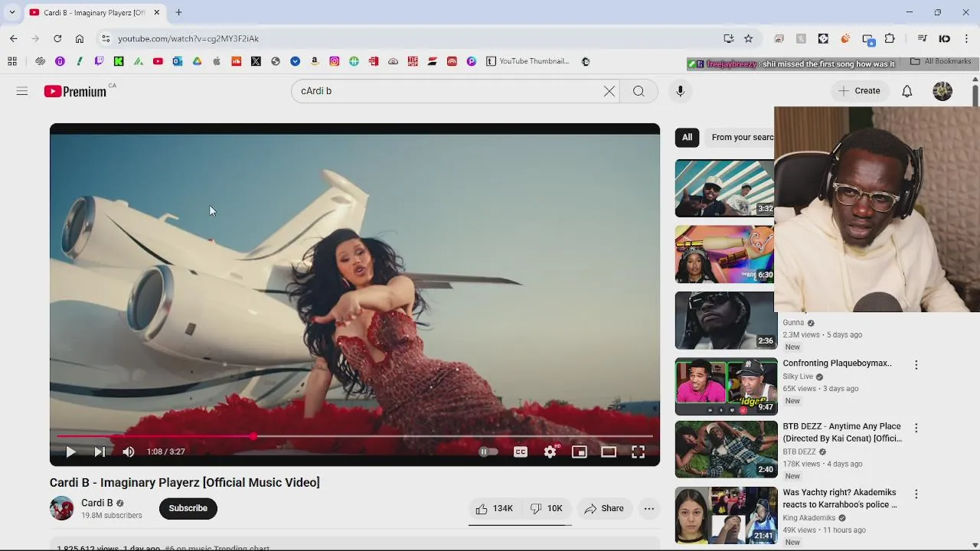The width and height of the screenshot is (980, 551).
Task: Open the Amazon bookmark
Action: tap(315, 61)
